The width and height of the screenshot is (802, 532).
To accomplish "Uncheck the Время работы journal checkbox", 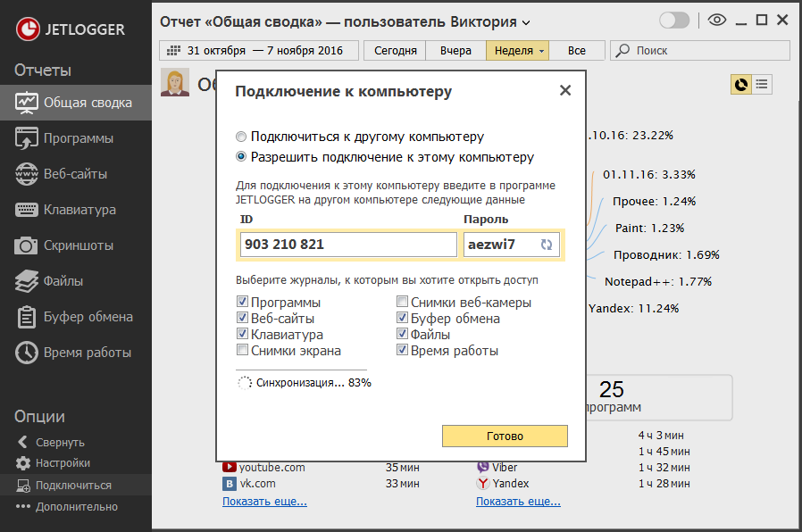I will [x=403, y=350].
